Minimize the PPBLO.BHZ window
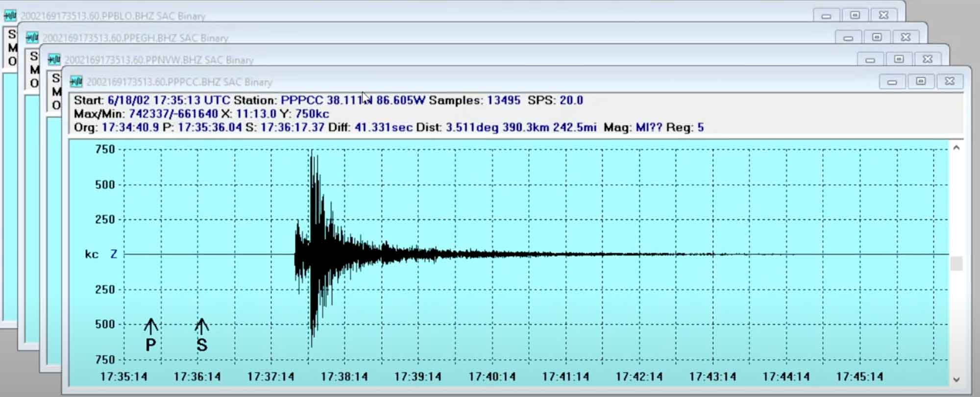Screen dimensions: 980x397 pyautogui.click(x=826, y=16)
